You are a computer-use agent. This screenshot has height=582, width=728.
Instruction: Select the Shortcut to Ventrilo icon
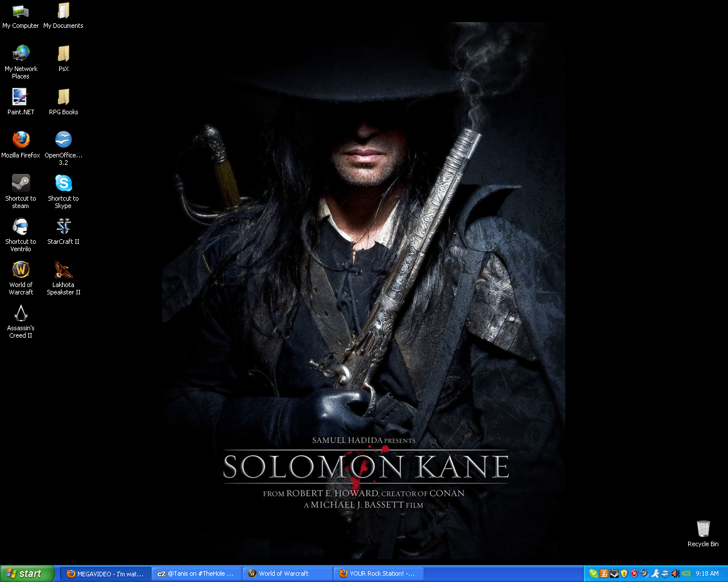(20, 235)
